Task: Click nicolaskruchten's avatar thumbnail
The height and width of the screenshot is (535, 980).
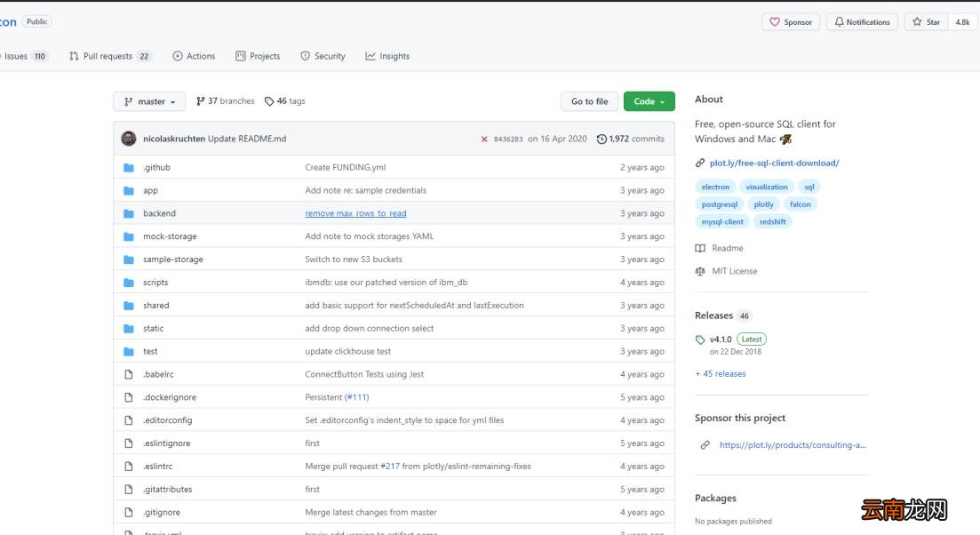Action: (x=129, y=139)
